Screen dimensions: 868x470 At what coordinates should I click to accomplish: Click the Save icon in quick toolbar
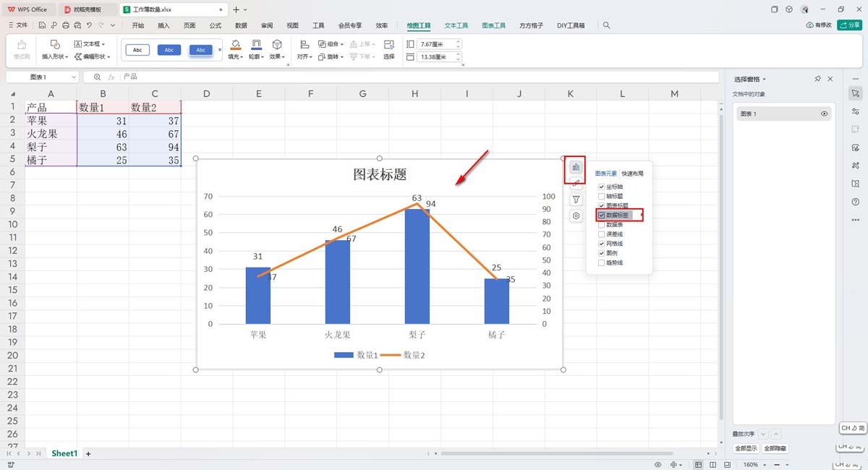41,25
